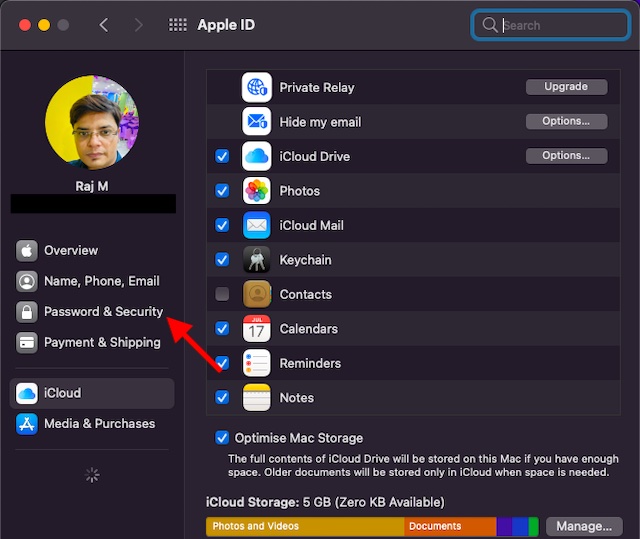Image resolution: width=640 pixels, height=539 pixels.
Task: Click the Raj M account name
Action: (92, 186)
